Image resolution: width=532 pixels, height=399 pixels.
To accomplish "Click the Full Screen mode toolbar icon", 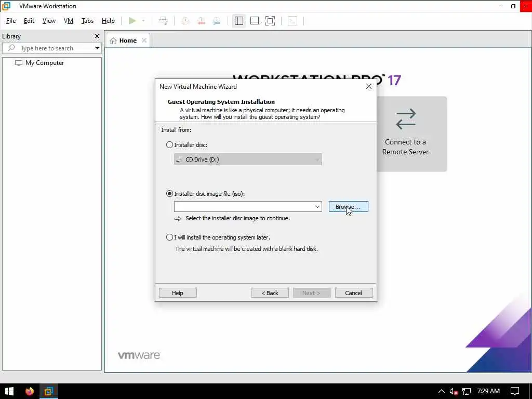I will coord(270,21).
